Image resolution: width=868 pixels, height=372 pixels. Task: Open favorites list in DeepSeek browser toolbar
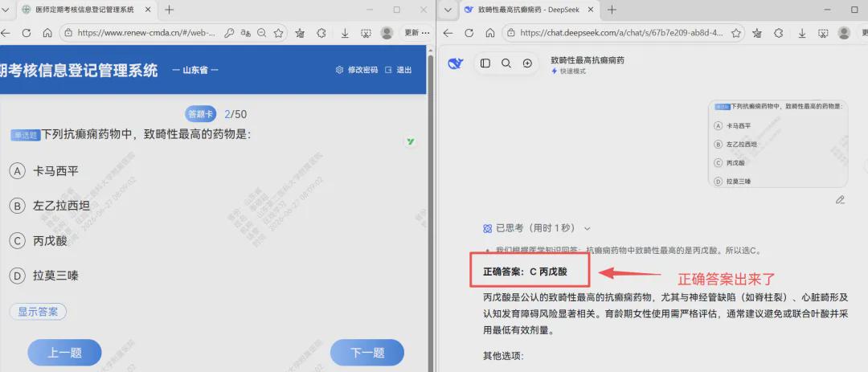point(758,33)
